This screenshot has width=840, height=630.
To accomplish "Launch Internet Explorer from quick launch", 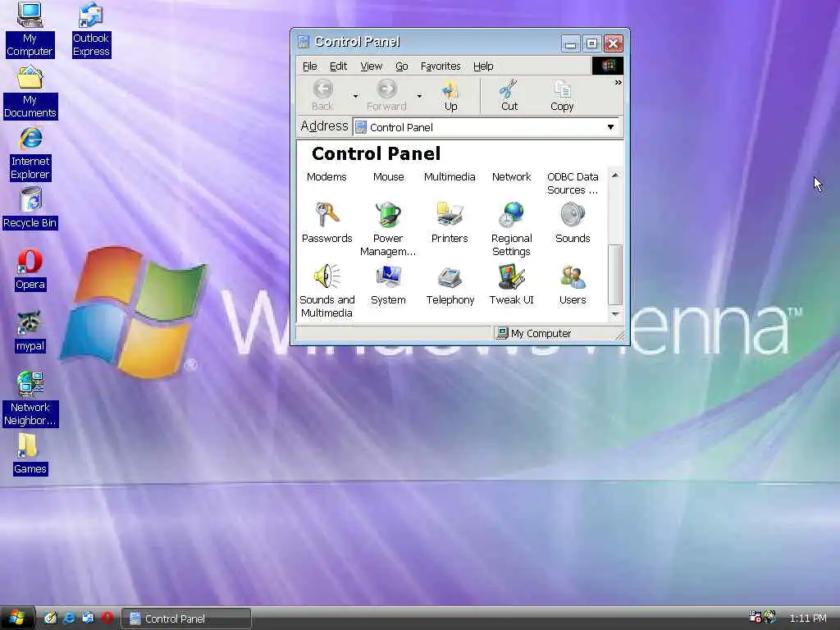I will coord(69,619).
